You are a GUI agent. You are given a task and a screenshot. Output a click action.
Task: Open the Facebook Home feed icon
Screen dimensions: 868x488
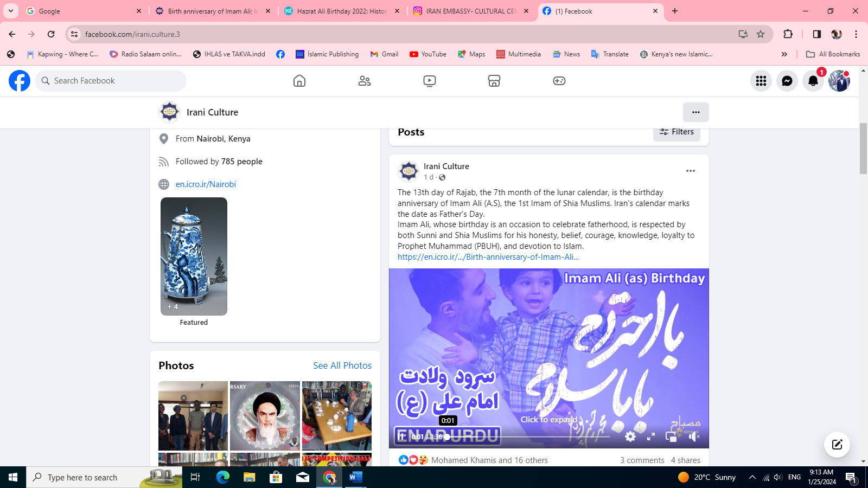pos(299,81)
